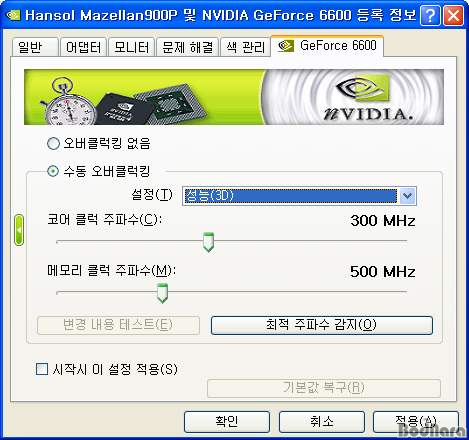The width and height of the screenshot is (469, 440).
Task: Click the 최적 주파수 감지 button
Action: (x=322, y=325)
